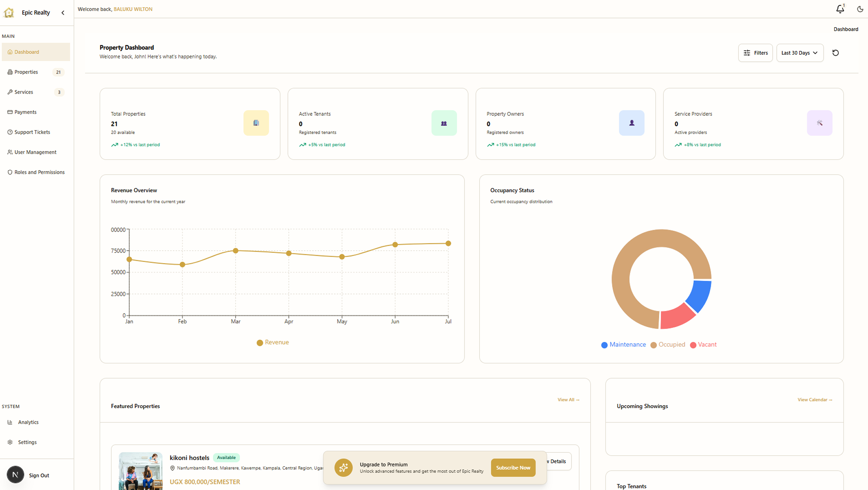This screenshot has height=490, width=868.
Task: Click the Subscribe Now button
Action: 513,467
